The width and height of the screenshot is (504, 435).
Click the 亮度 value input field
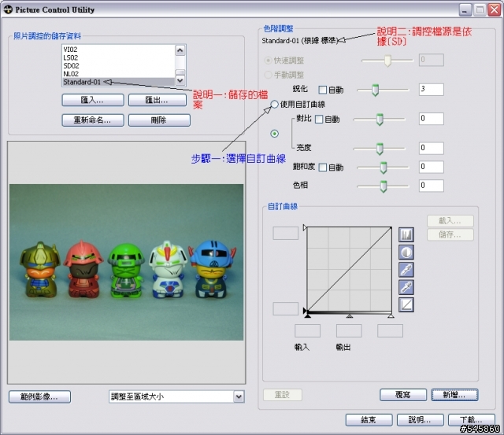pos(432,149)
